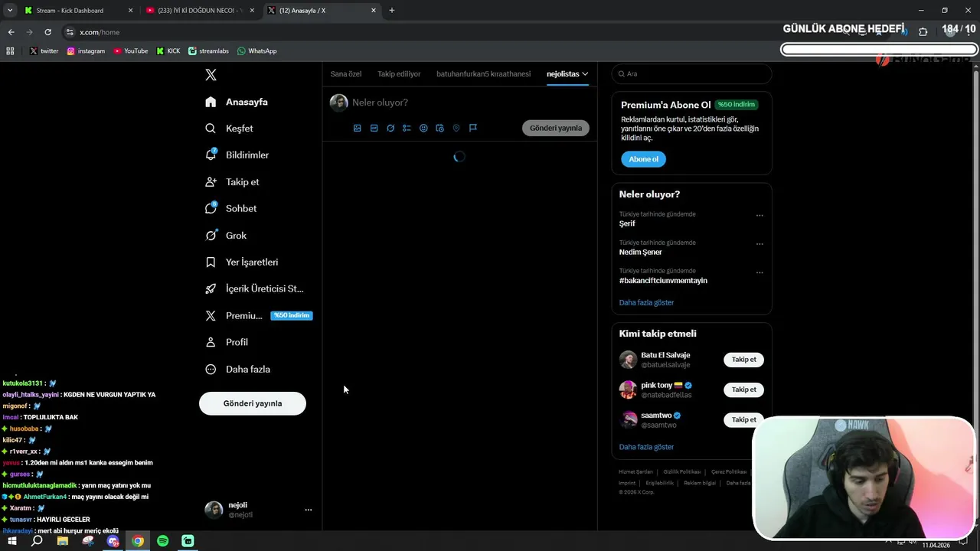Click more options for Şerif trend
Viewport: 980px width, 551px height.
click(x=759, y=215)
